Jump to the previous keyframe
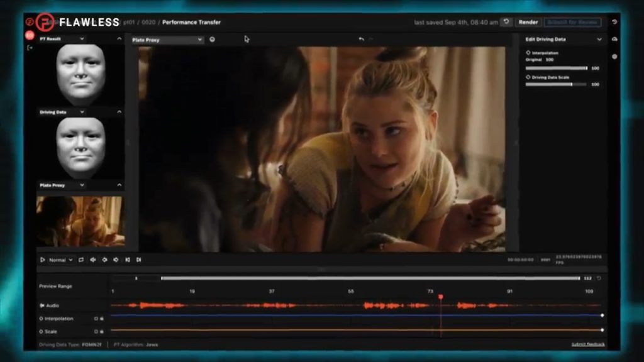644x362 pixels. click(x=104, y=260)
